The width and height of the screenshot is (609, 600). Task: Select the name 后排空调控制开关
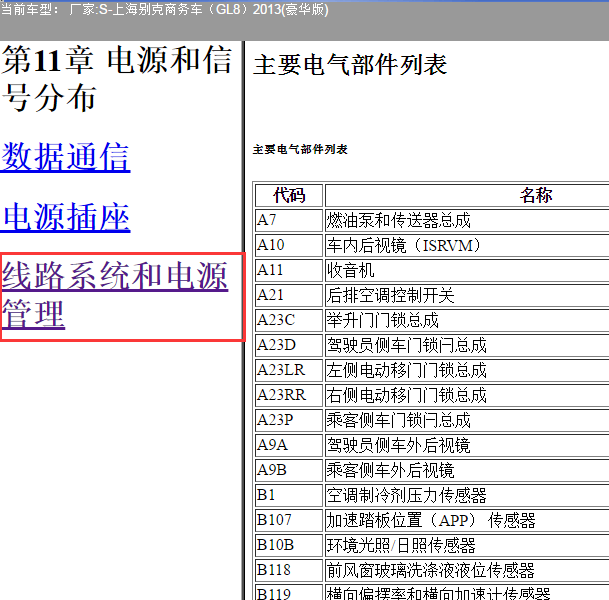pyautogui.click(x=390, y=295)
